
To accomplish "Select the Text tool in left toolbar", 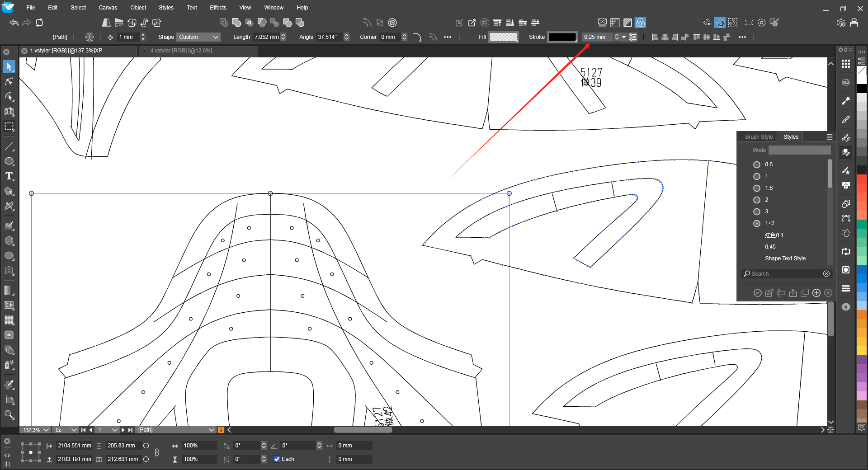I will 9,176.
